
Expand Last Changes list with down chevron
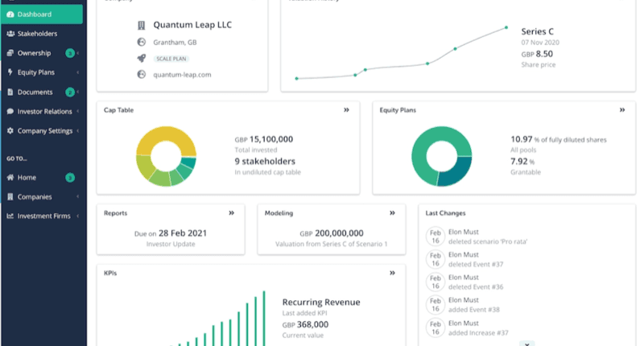pyautogui.click(x=527, y=343)
